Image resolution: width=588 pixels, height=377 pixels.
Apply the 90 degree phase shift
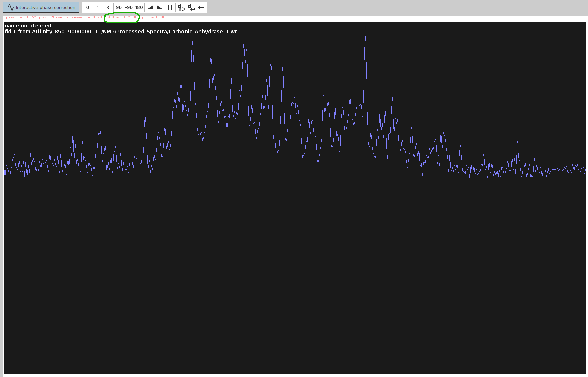(x=119, y=7)
